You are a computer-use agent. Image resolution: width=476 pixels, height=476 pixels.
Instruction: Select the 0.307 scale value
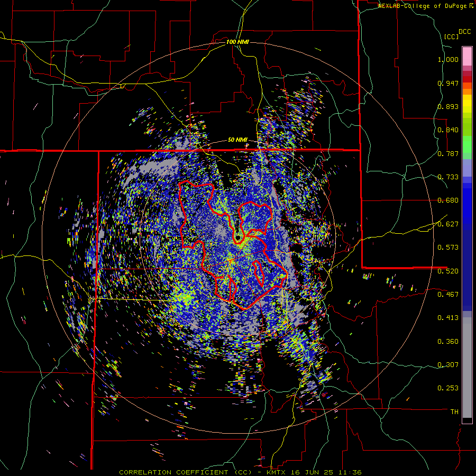coord(448,364)
